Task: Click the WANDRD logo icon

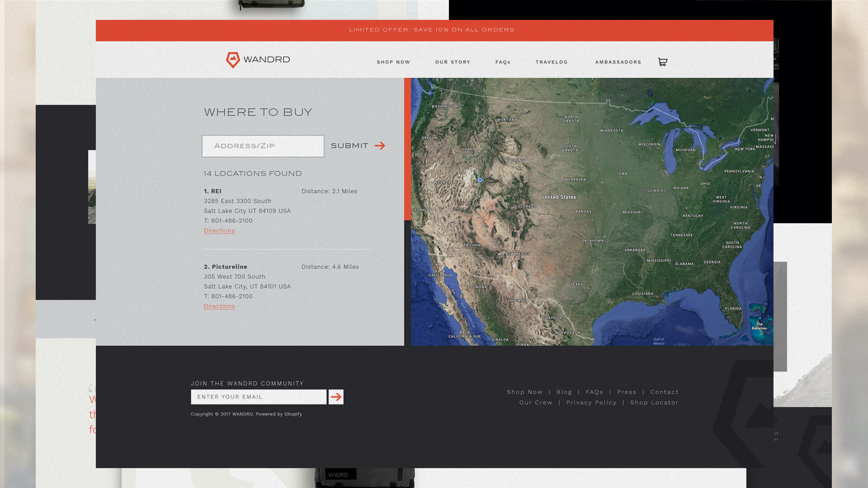Action: [233, 60]
